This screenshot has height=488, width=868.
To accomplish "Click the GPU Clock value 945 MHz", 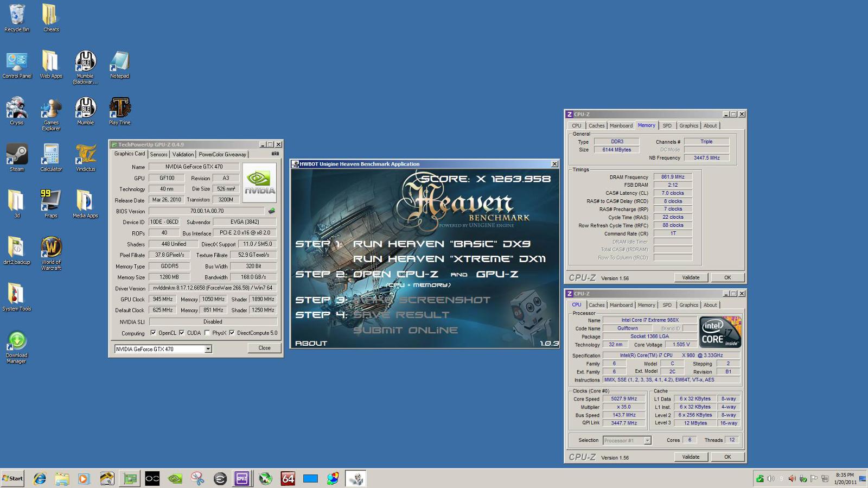I will click(163, 299).
